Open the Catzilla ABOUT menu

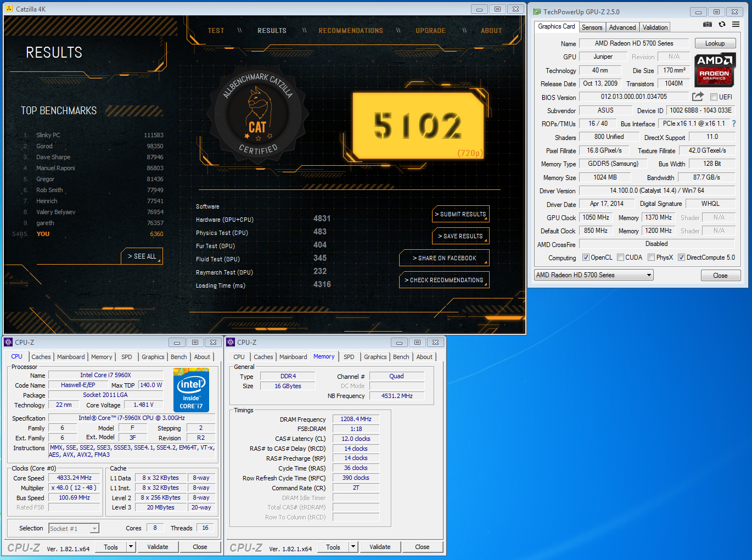pyautogui.click(x=491, y=31)
